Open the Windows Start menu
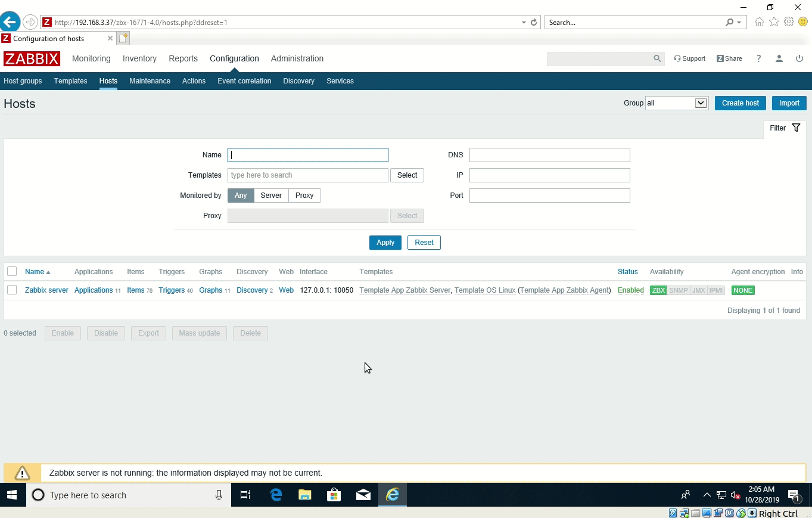This screenshot has height=518, width=812. click(13, 495)
